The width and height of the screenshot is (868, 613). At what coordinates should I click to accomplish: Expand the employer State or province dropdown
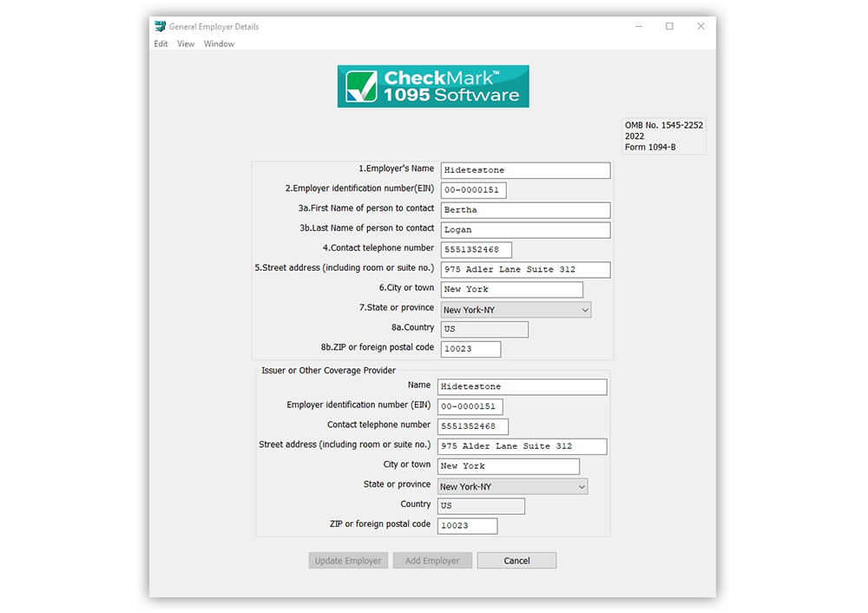click(516, 310)
